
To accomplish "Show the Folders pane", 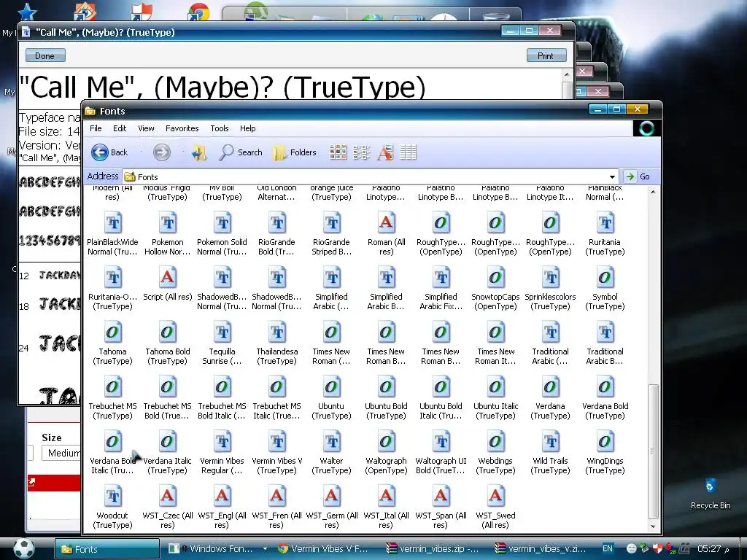I will [x=295, y=152].
